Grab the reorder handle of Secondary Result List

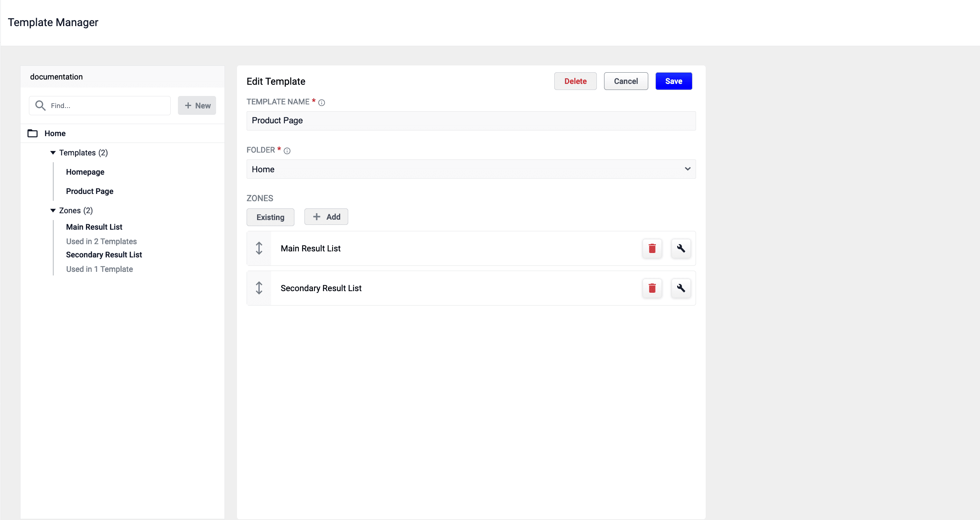coord(259,288)
